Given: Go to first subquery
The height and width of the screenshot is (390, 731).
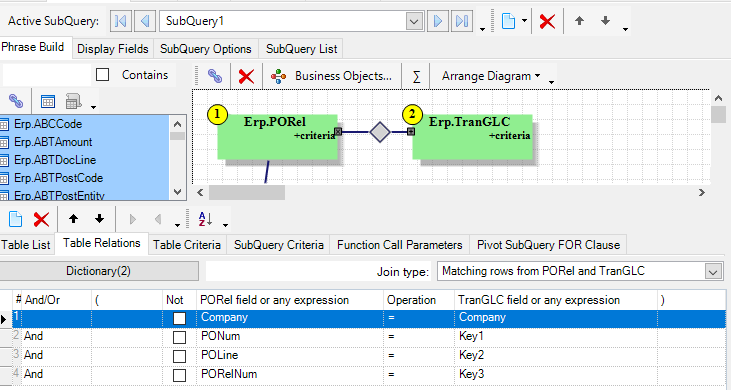Looking at the screenshot, I should [121, 21].
